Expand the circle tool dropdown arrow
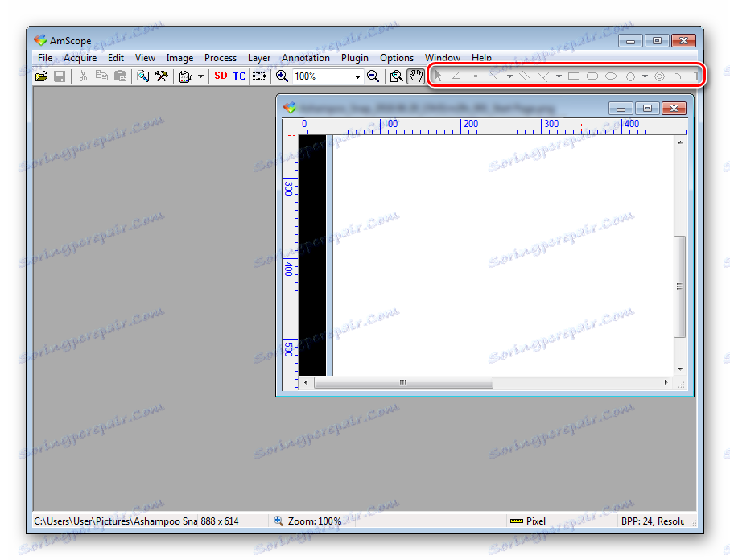Screen dimensions: 730x560 (645, 76)
